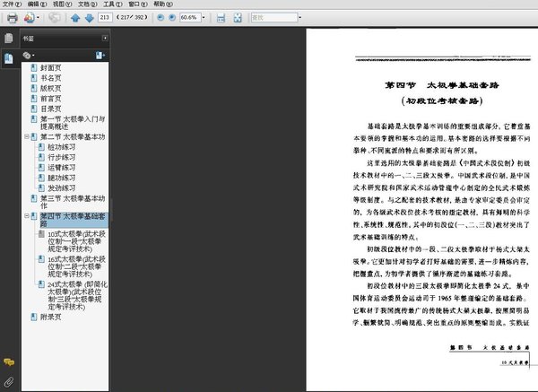Click the zoom out round button

coord(161,18)
